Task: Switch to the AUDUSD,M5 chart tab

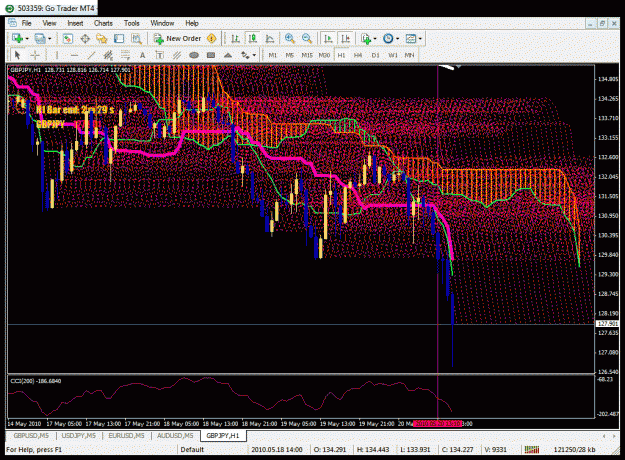Action: (175, 436)
